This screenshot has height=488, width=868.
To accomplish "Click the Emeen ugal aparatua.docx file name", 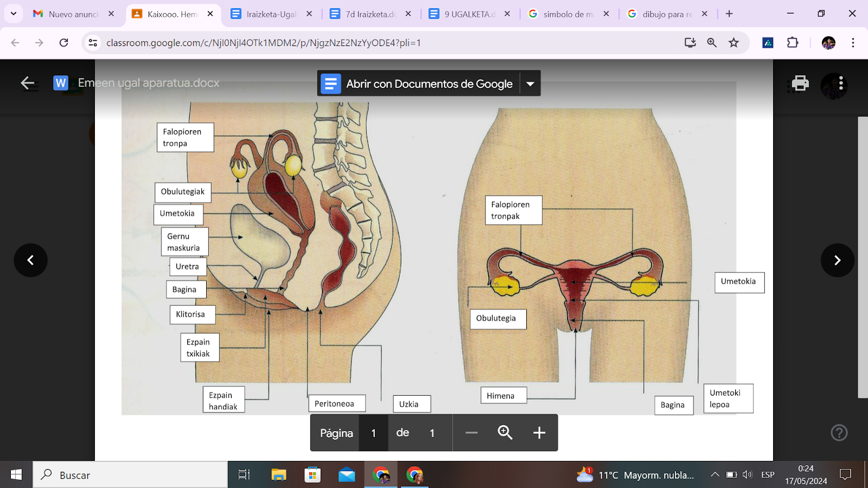I will 149,83.
